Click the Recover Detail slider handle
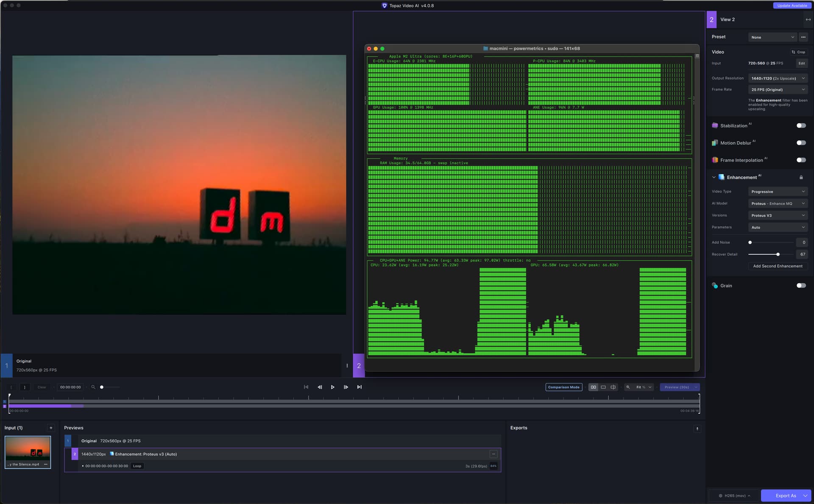This screenshot has width=814, height=504. [778, 254]
